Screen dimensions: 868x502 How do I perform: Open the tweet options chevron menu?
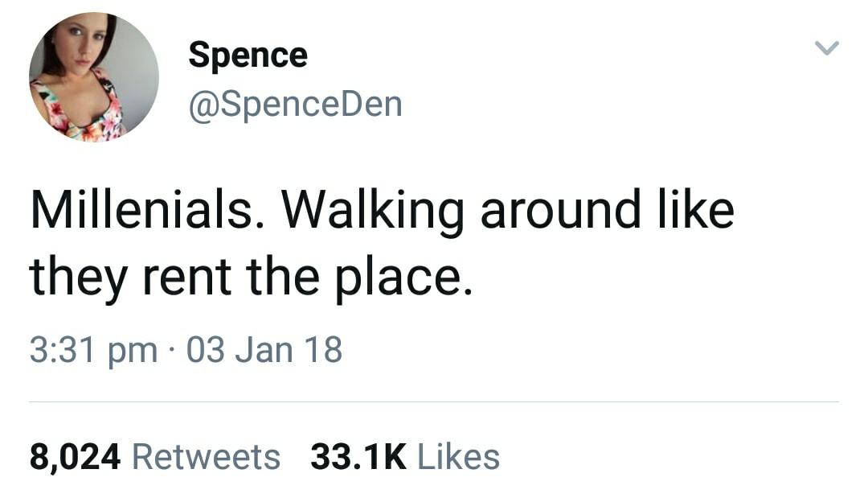pos(827,50)
